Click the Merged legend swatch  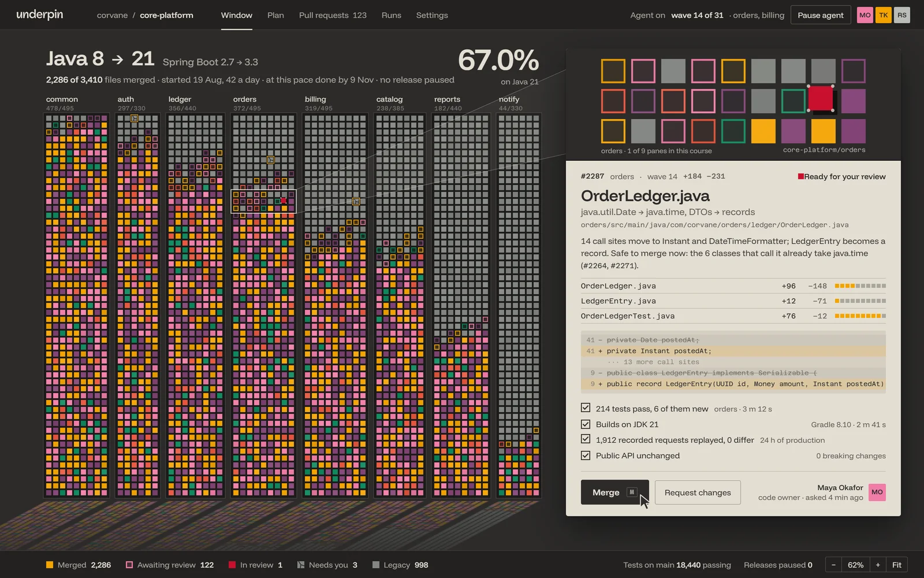(50, 565)
